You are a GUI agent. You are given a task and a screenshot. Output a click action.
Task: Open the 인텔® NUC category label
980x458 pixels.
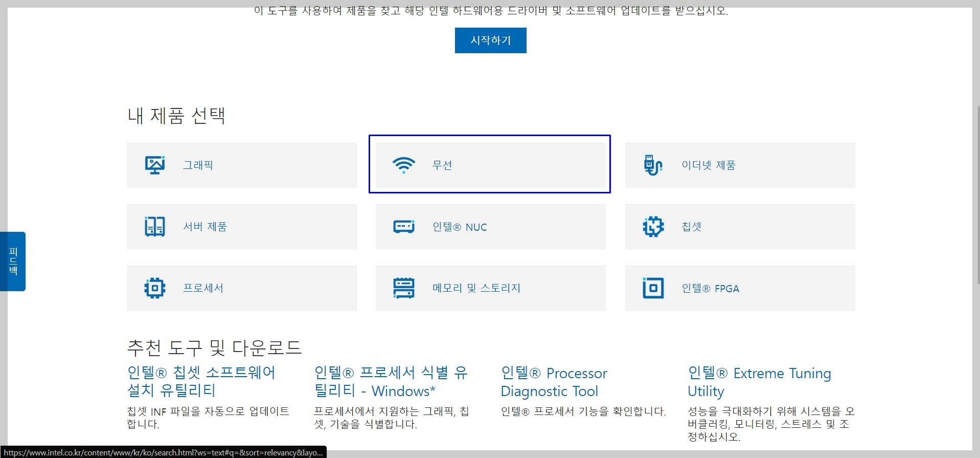460,227
